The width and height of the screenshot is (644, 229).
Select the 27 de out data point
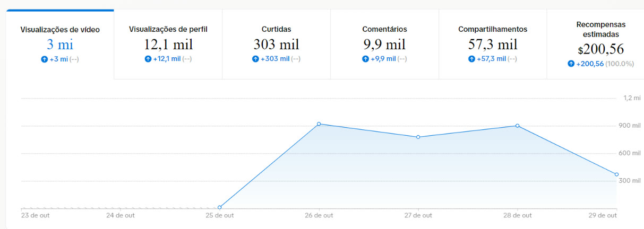coord(418,137)
